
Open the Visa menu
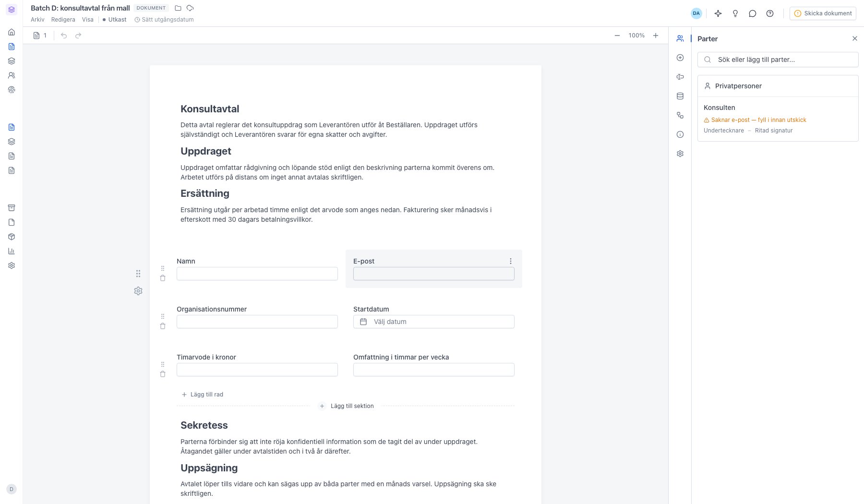pos(88,20)
